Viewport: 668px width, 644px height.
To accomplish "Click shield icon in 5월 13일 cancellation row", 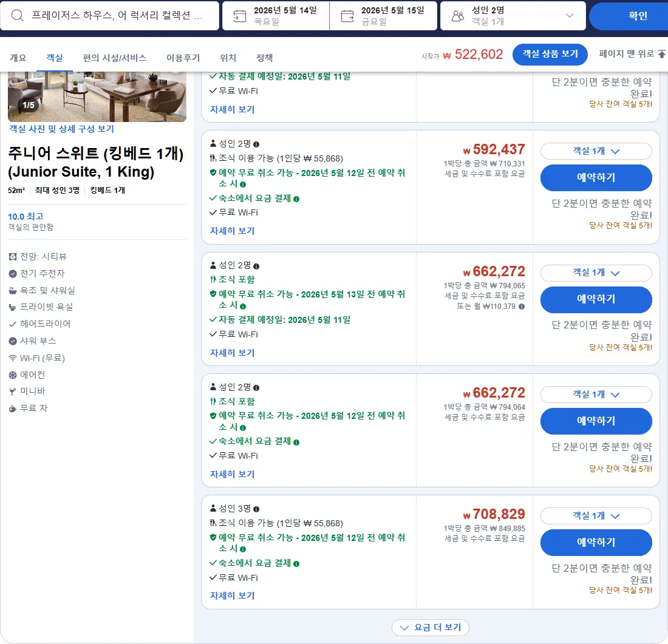I will click(213, 294).
